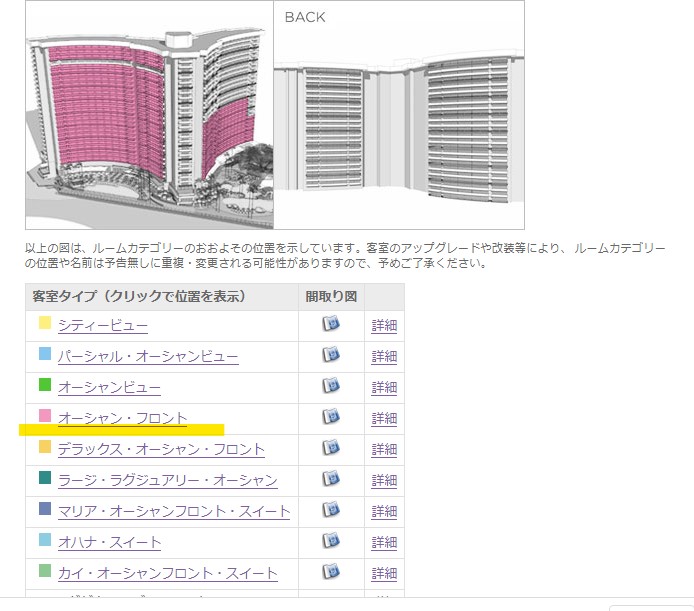Viewport: 694px width, 611px height.
Task: Open 詳細 for デラックス・オーシャン・フロント row
Action: [384, 450]
